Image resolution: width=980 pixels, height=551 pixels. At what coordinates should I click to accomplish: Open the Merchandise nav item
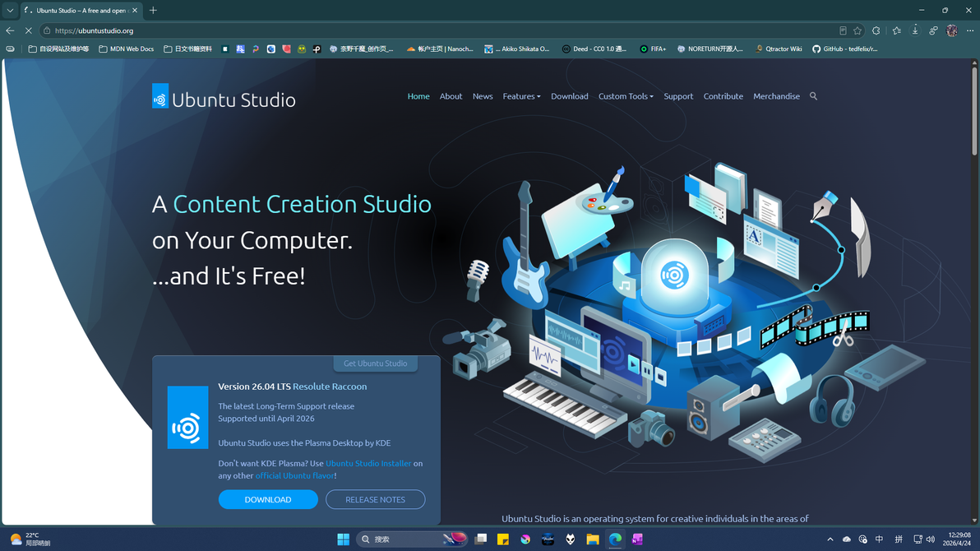[x=776, y=96]
